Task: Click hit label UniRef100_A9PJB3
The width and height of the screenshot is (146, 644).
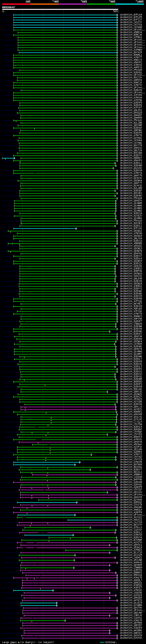Action: click(x=131, y=309)
